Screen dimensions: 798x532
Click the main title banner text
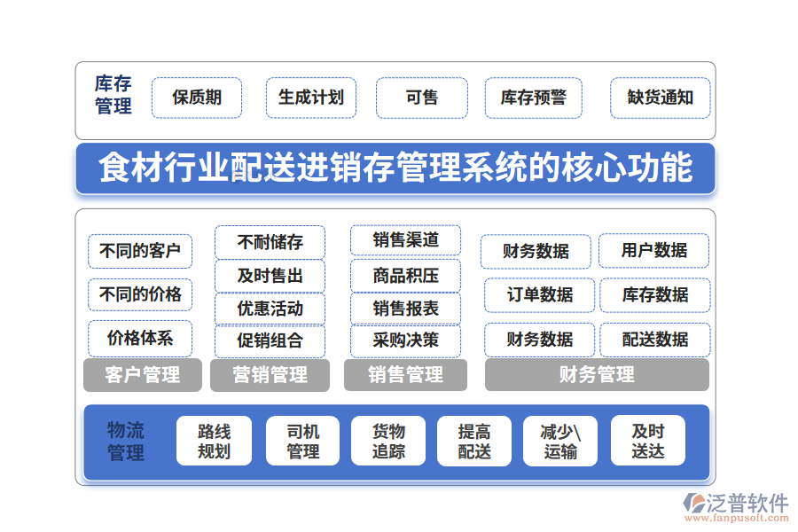point(399,170)
